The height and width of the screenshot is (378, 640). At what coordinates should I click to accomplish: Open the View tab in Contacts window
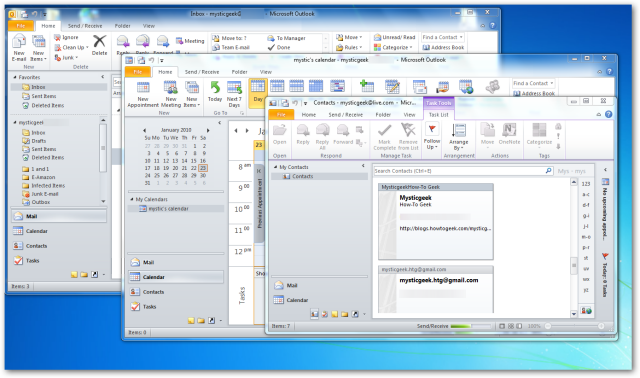[x=409, y=115]
